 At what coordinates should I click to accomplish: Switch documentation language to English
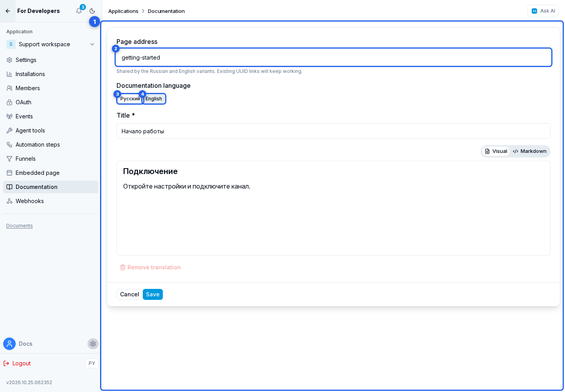click(154, 99)
